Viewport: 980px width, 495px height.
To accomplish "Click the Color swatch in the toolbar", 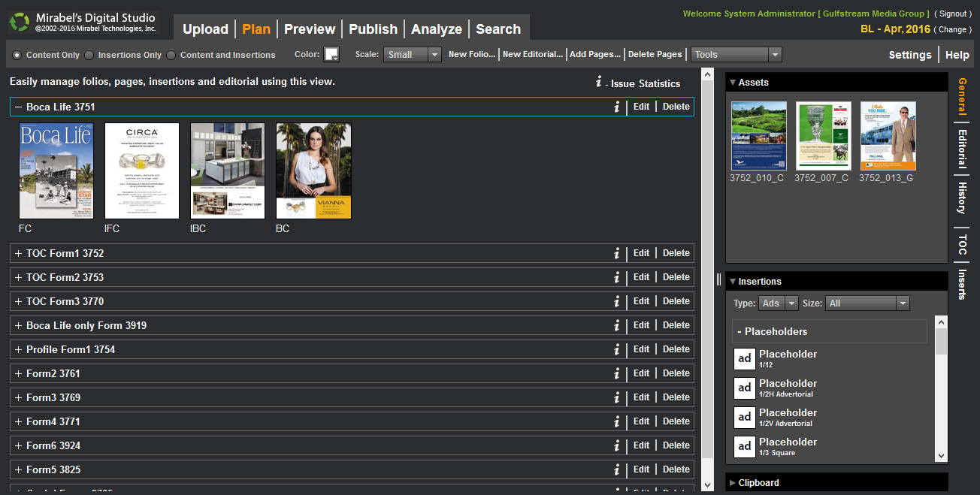I will coord(331,54).
